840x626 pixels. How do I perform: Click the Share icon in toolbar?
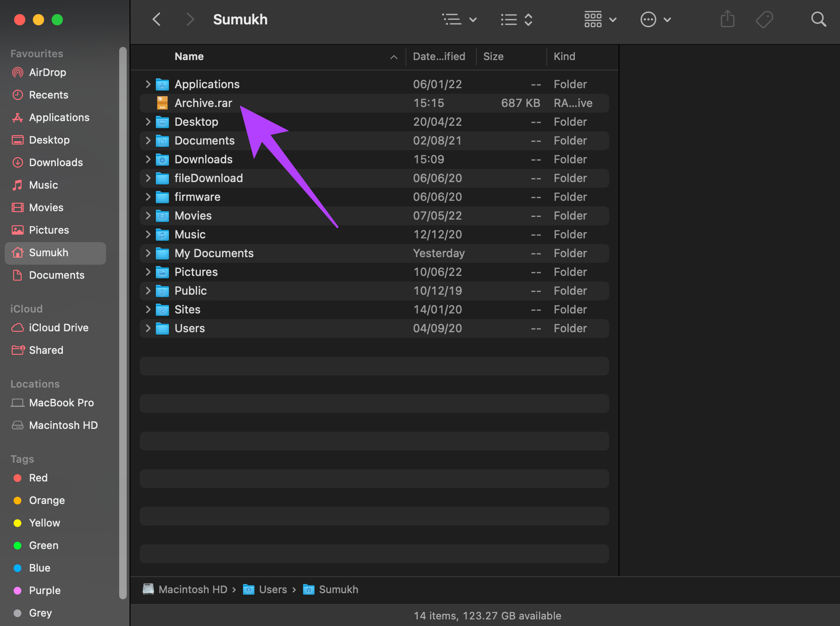point(727,19)
